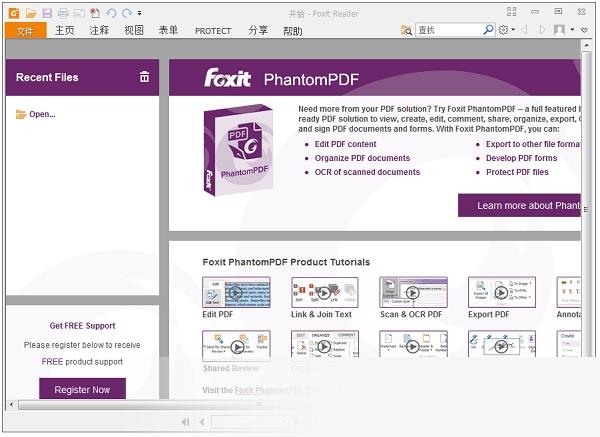The height and width of the screenshot is (437, 600).
Task: Play the Scan & OCR PDF tutorial video
Action: click(x=413, y=293)
